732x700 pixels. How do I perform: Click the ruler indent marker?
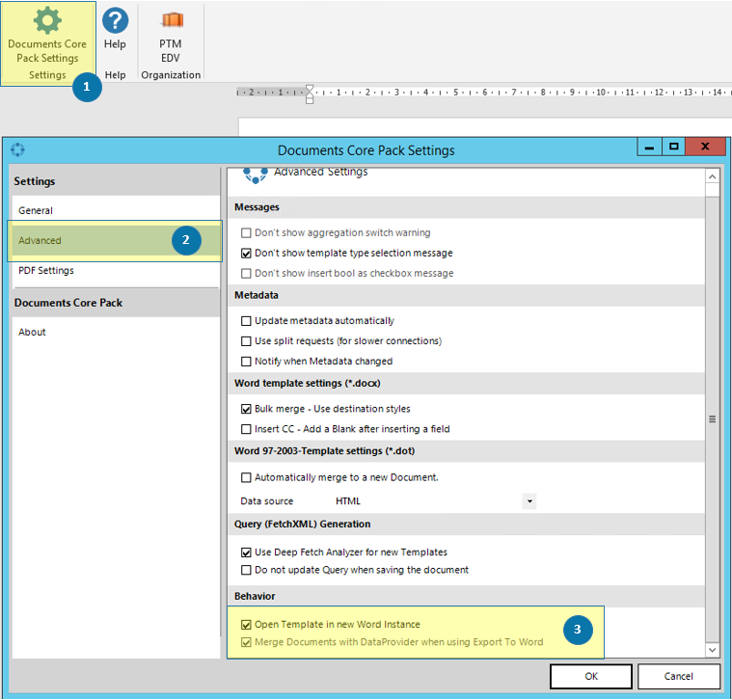click(x=310, y=94)
